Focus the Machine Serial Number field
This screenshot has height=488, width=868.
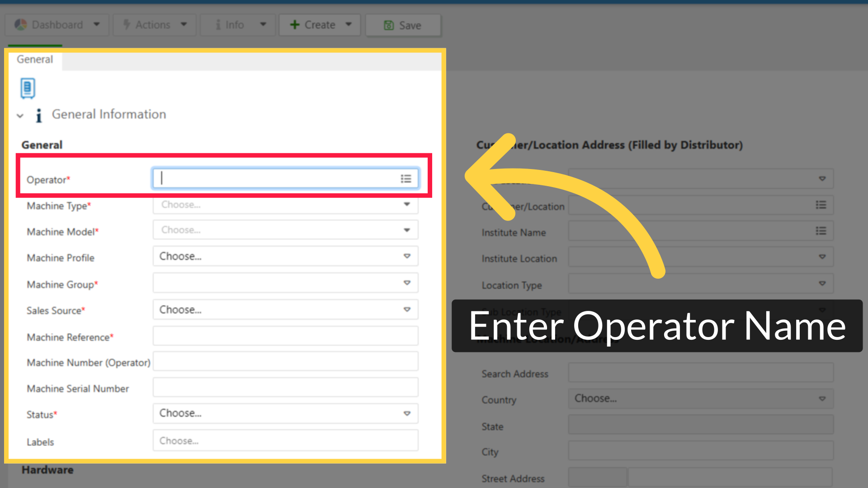(x=285, y=388)
